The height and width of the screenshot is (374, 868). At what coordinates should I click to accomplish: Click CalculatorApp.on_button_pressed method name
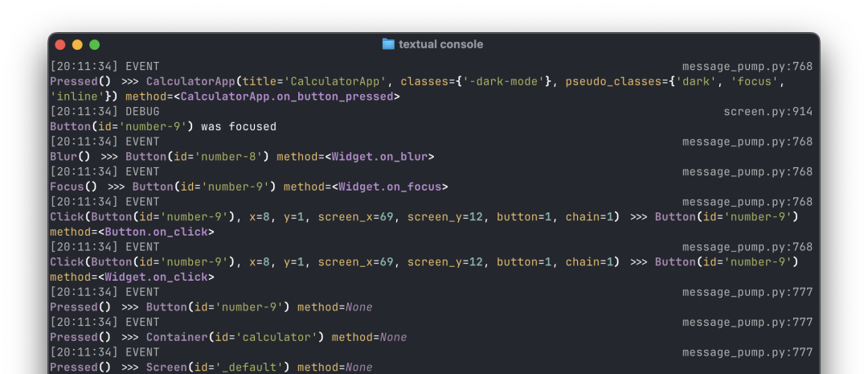(x=287, y=97)
